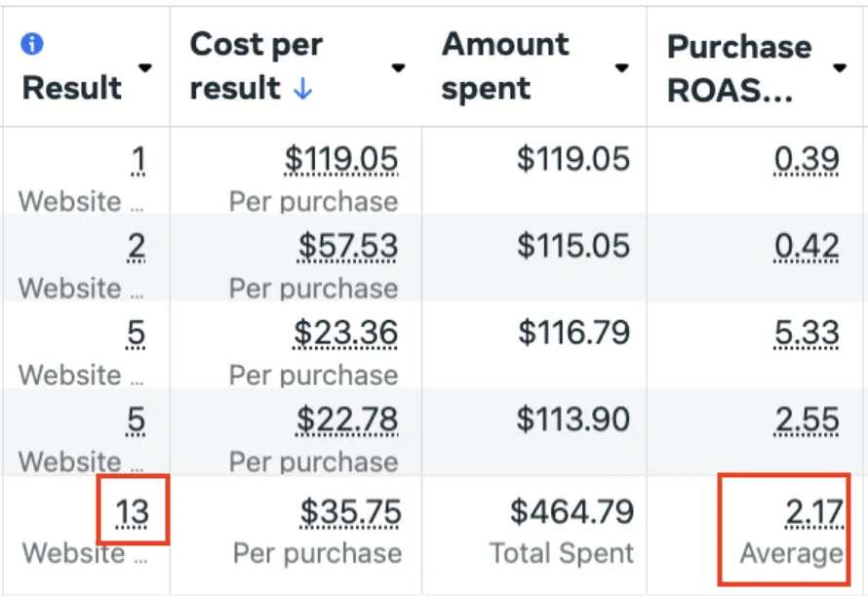
Task: Click the 5.33 purchase ROAS value
Action: (807, 333)
